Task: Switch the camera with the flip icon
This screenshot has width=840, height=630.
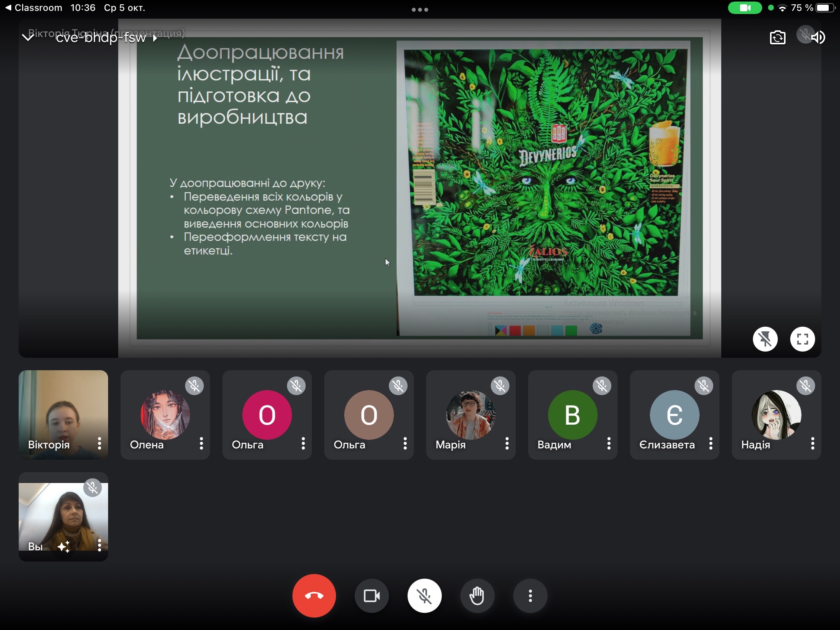Action: pyautogui.click(x=778, y=37)
